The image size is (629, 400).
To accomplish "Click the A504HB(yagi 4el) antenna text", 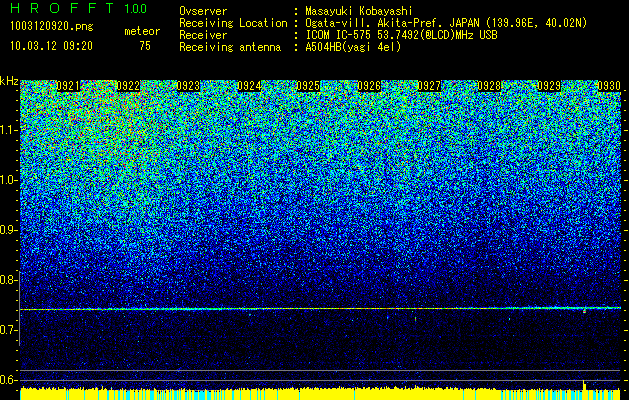I will (x=353, y=47).
